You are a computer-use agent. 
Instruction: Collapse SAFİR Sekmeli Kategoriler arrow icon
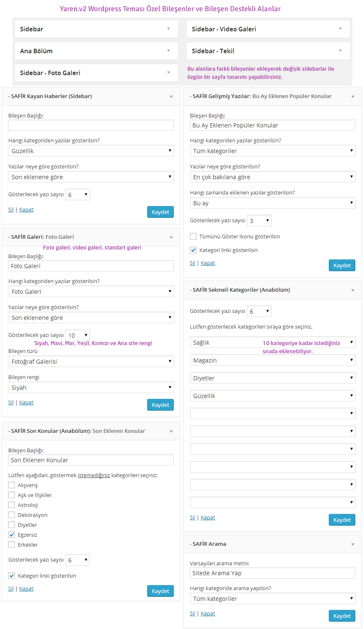[353, 290]
